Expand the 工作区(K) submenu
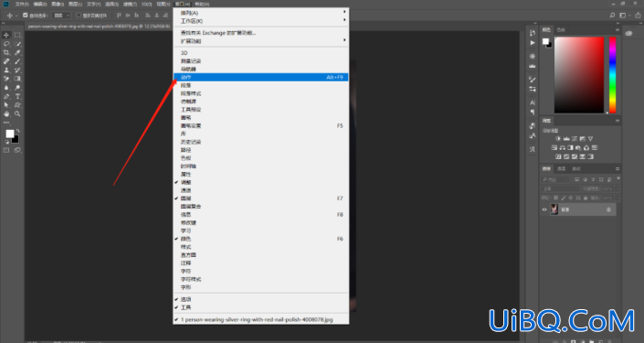 261,21
